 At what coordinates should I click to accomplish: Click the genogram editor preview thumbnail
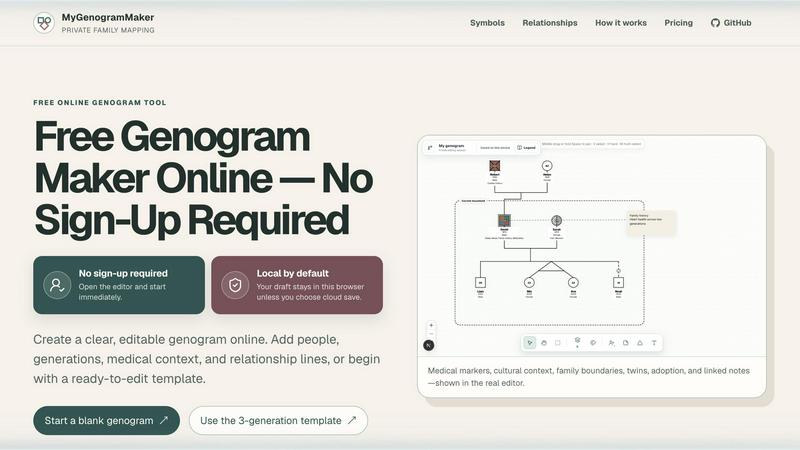coord(592,246)
